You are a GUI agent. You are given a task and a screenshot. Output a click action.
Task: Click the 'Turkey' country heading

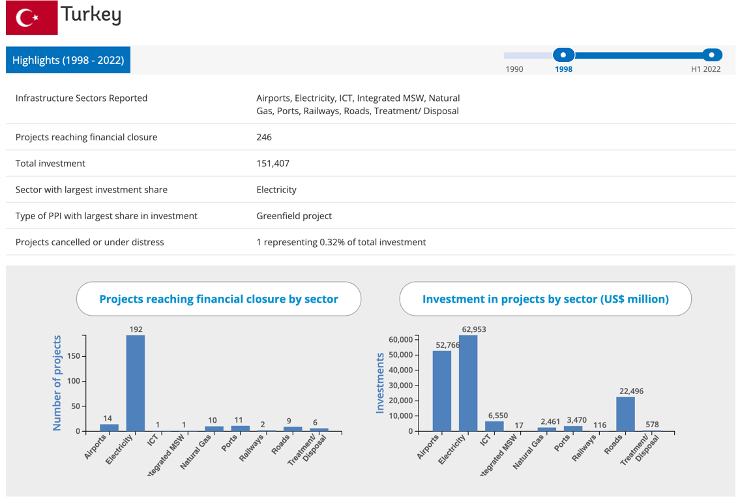pyautogui.click(x=91, y=15)
